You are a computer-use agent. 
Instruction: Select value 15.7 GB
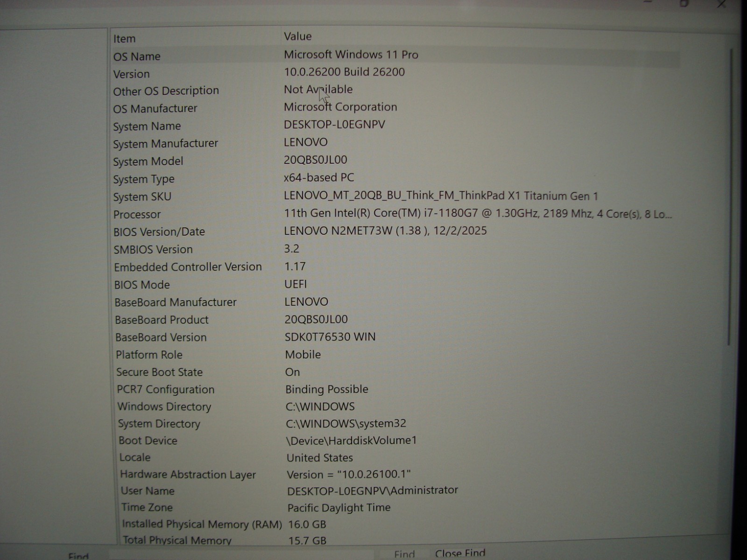click(307, 541)
